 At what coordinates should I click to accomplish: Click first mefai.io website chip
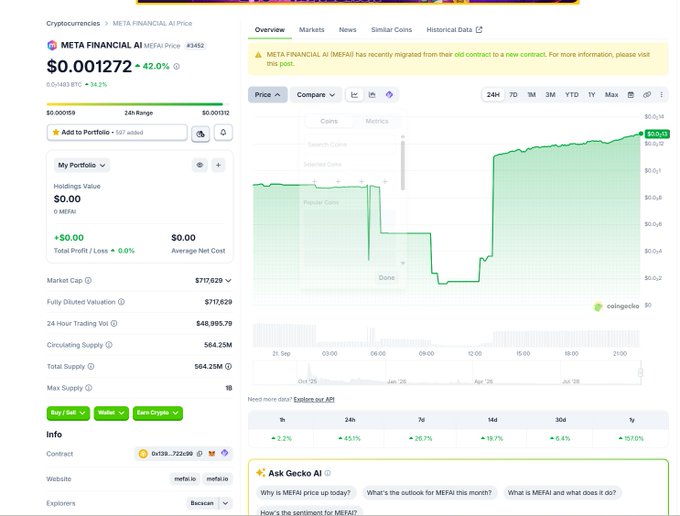pos(185,479)
